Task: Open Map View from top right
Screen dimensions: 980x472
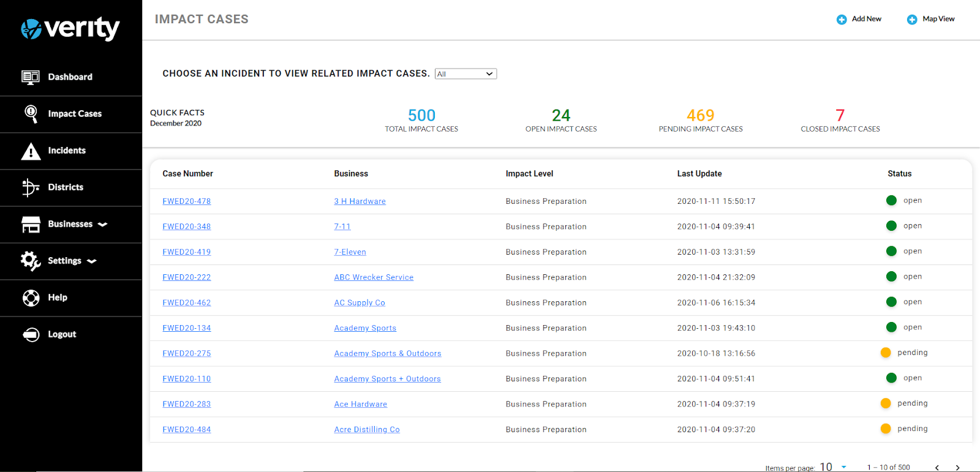Action: pos(931,19)
